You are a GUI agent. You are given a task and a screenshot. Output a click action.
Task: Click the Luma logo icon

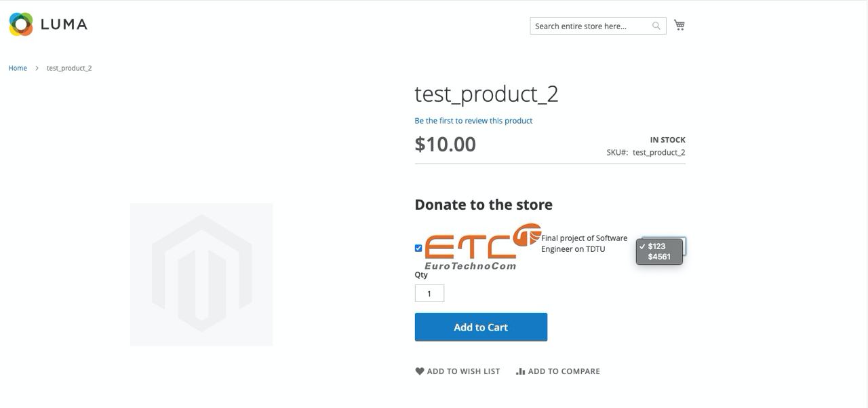(21, 24)
